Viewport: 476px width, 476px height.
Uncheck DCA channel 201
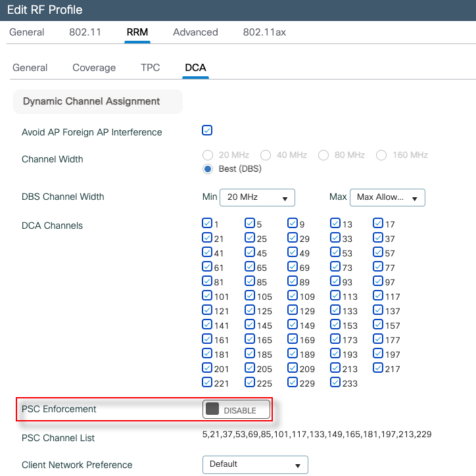click(207, 368)
